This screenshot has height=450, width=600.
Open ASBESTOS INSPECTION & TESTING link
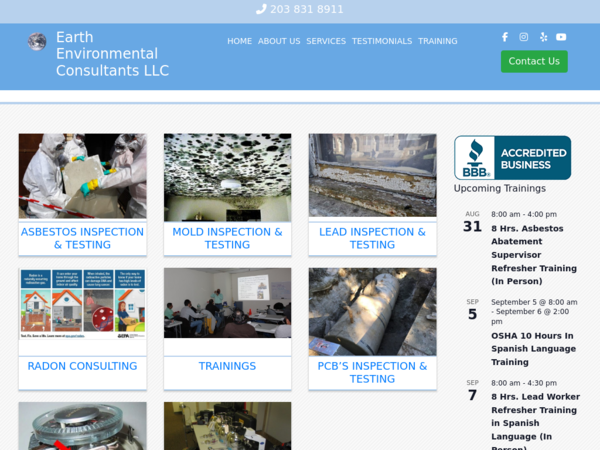(83, 238)
